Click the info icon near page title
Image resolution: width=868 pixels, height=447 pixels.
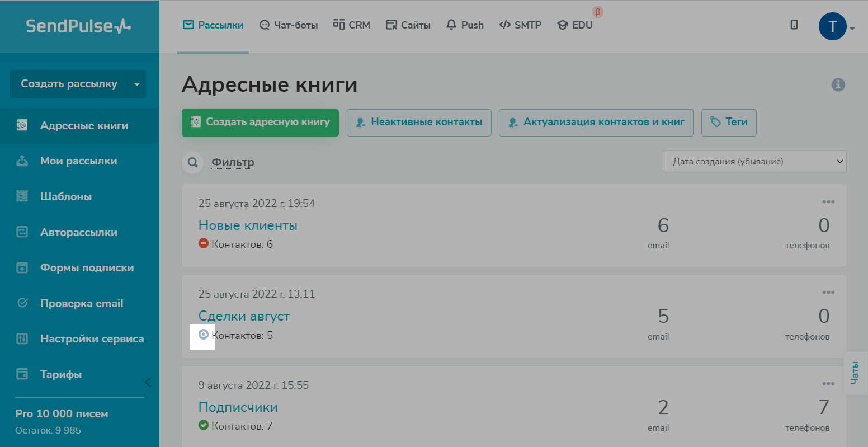[837, 85]
